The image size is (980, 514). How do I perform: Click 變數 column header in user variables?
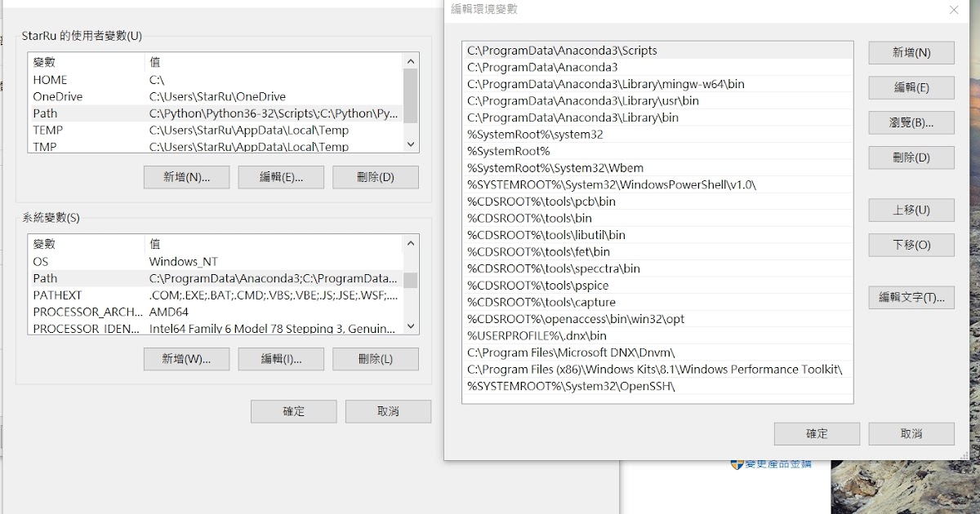(87, 62)
